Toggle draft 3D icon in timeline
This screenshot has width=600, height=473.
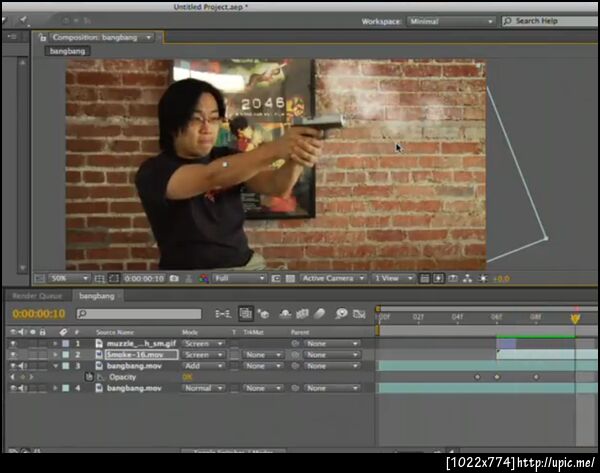(264, 314)
